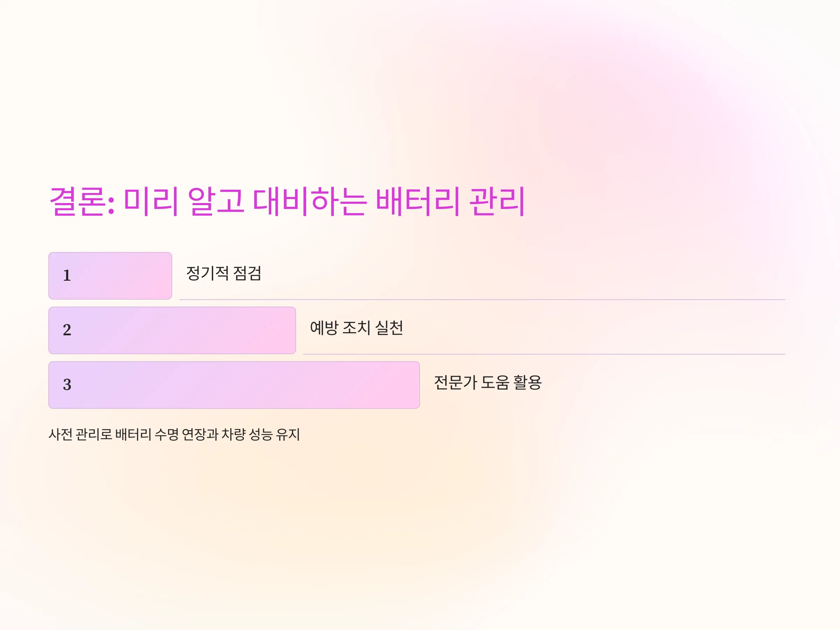
Task: Click the shortest pink bar numbered 1
Action: (x=110, y=276)
